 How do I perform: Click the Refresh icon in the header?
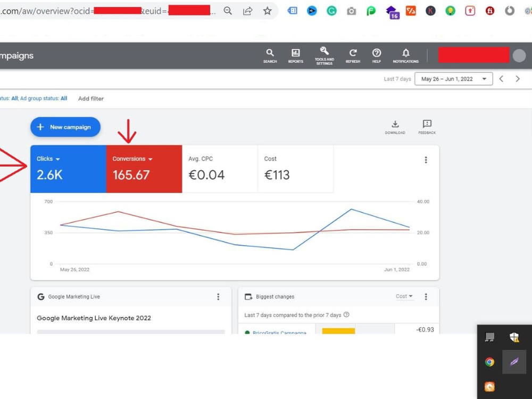click(x=353, y=56)
